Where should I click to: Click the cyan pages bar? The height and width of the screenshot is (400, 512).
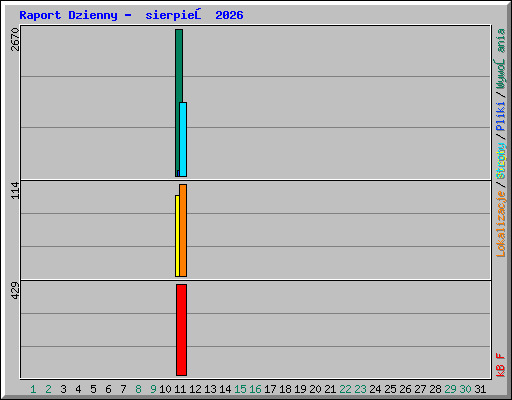pyautogui.click(x=183, y=139)
